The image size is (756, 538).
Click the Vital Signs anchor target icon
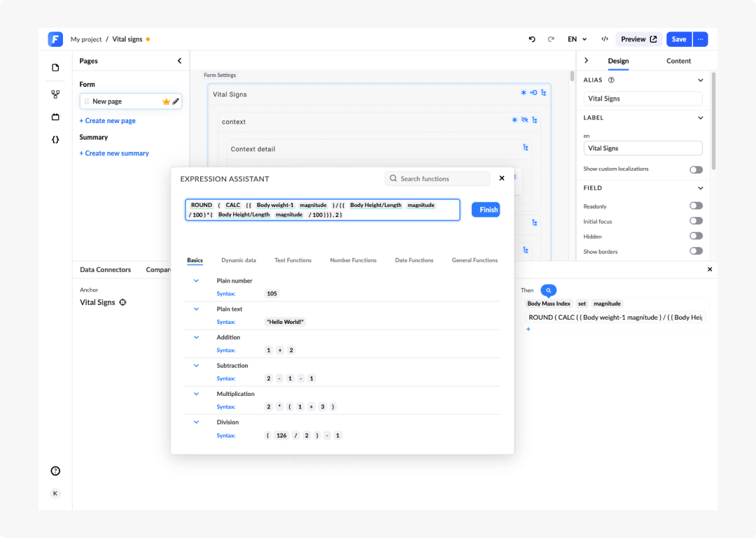click(x=123, y=302)
